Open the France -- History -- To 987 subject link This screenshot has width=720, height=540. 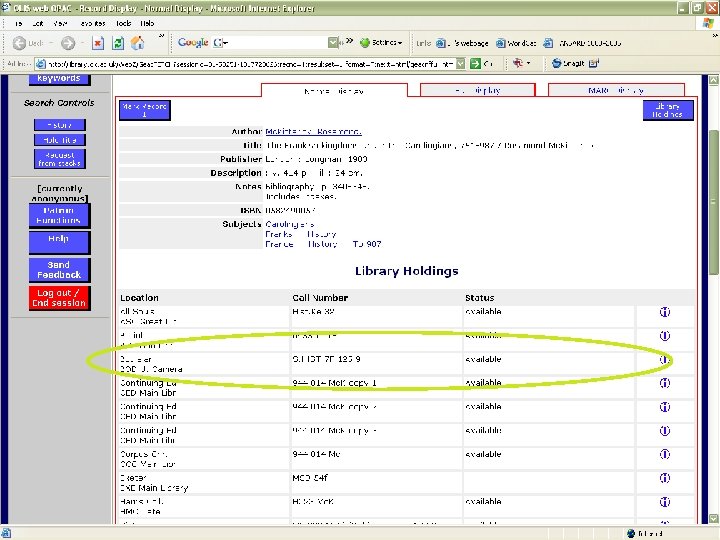[323, 244]
